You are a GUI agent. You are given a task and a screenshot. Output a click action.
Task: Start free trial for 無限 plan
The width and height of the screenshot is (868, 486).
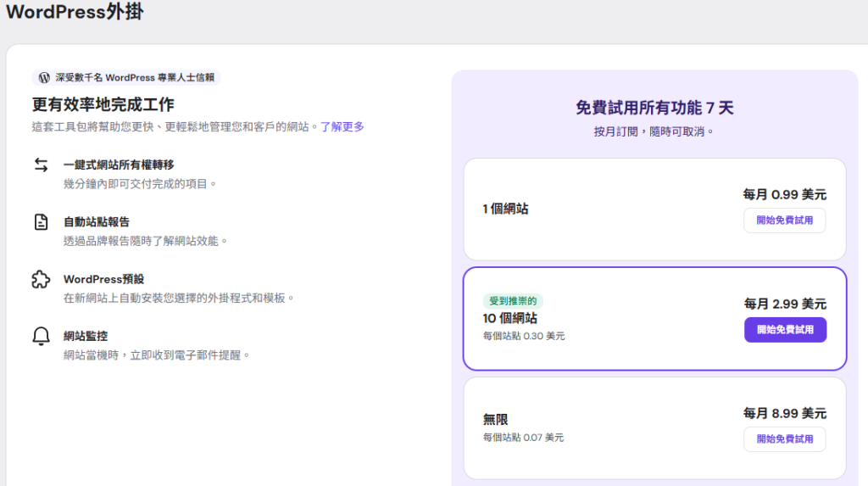click(784, 439)
